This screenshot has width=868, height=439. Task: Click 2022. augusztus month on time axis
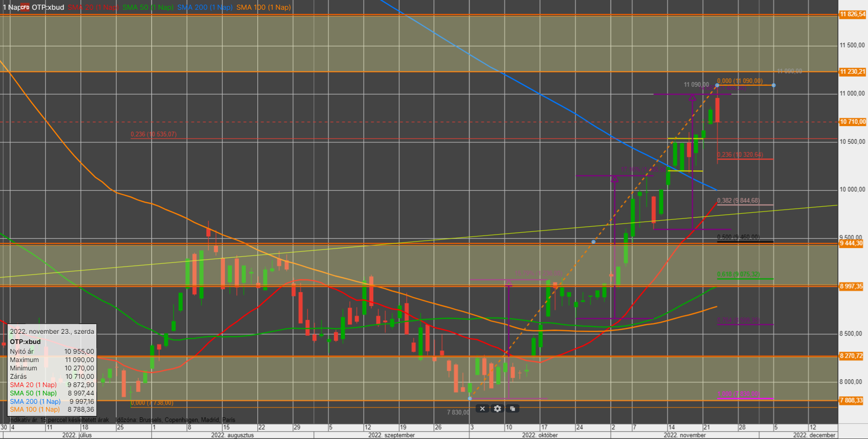click(x=232, y=435)
